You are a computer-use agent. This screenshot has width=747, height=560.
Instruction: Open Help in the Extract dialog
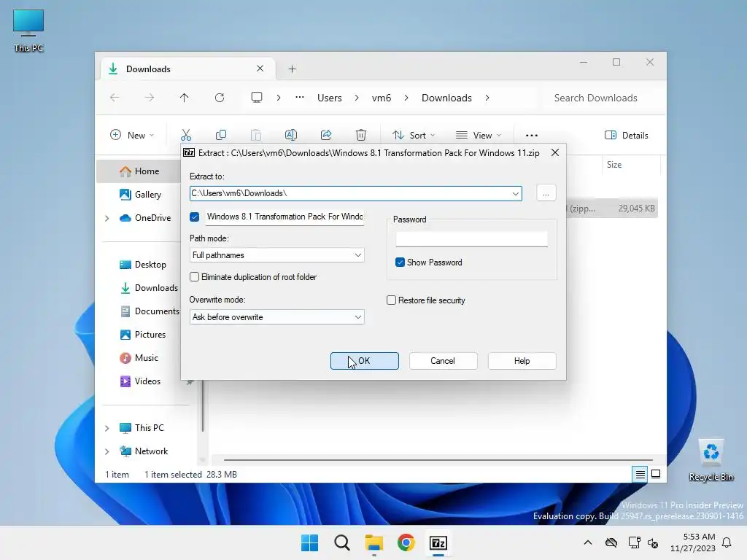pos(522,361)
